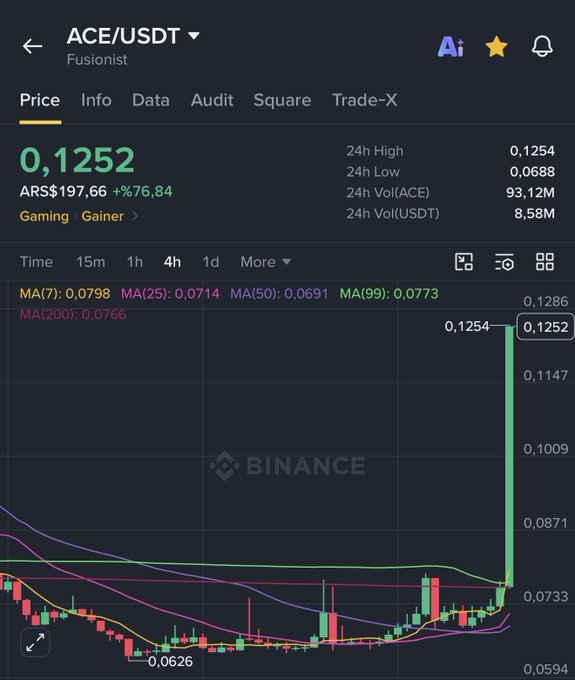Click the +%76,84 change value
Image resolution: width=575 pixels, height=680 pixels.
pyautogui.click(x=143, y=191)
